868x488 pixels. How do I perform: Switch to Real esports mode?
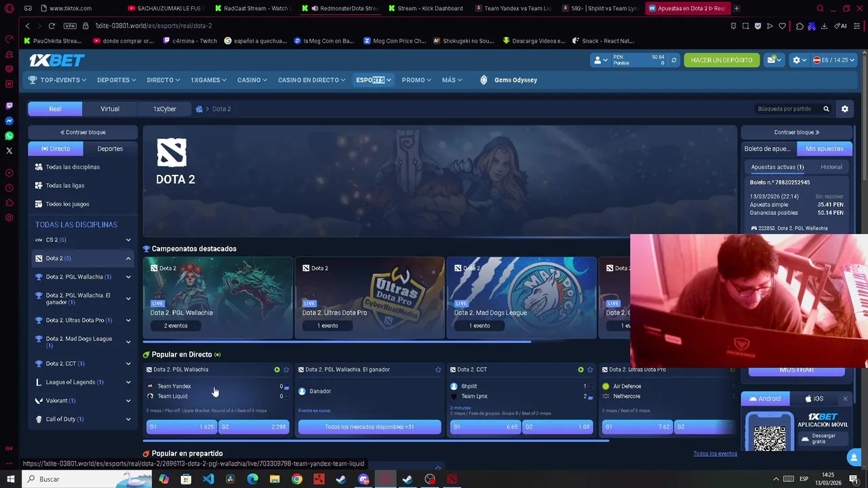55,108
